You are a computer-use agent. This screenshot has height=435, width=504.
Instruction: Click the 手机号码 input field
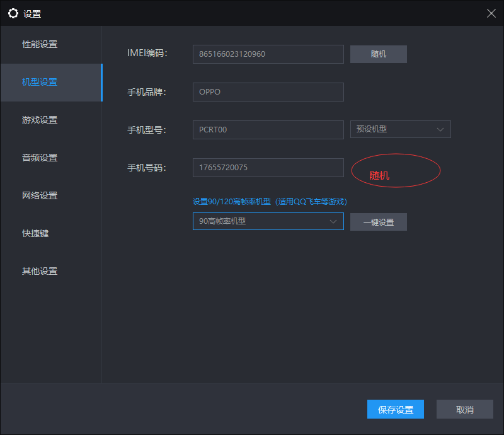pos(268,168)
